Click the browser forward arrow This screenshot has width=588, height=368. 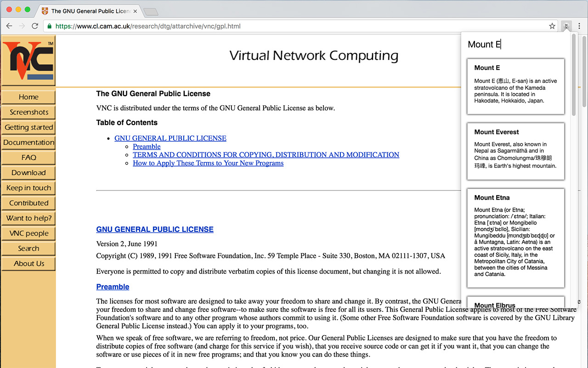22,26
